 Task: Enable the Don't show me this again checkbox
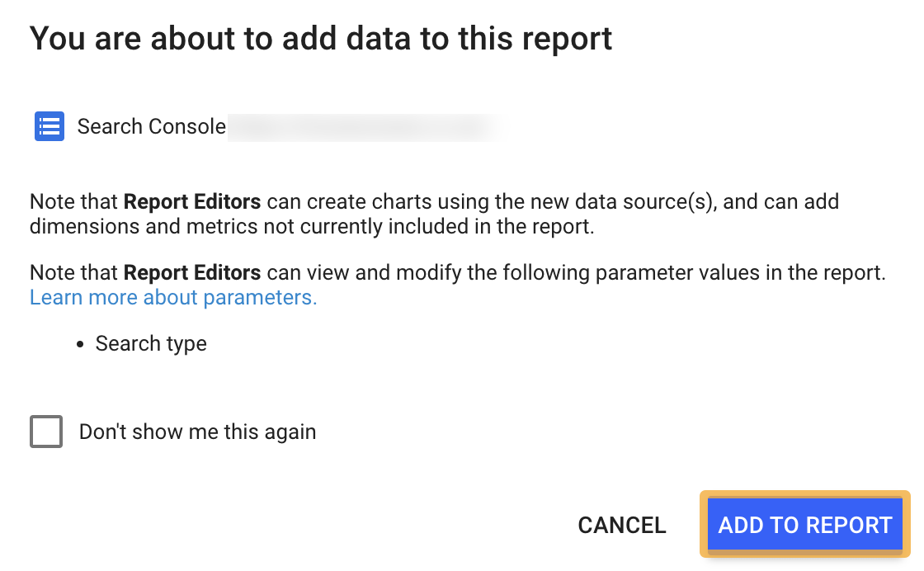[46, 431]
